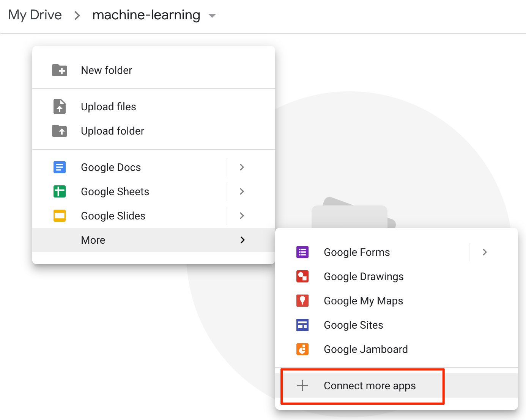Click the Google Sites icon

302,325
